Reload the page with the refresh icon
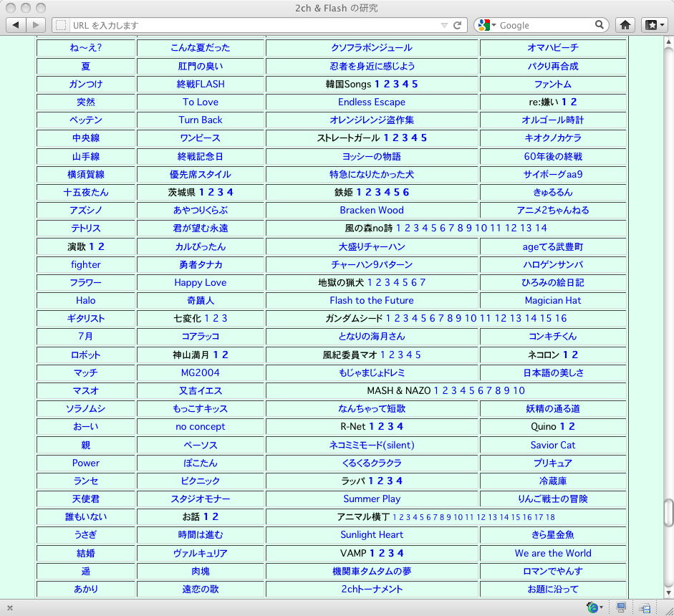Image resolution: width=674 pixels, height=616 pixels. pos(458,25)
